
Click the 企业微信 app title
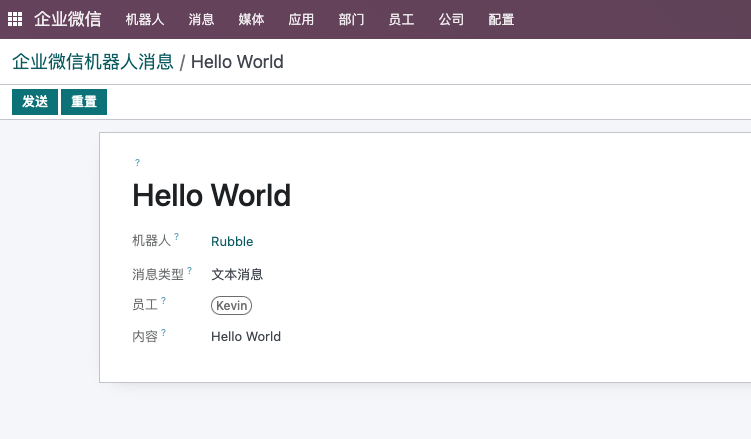68,19
